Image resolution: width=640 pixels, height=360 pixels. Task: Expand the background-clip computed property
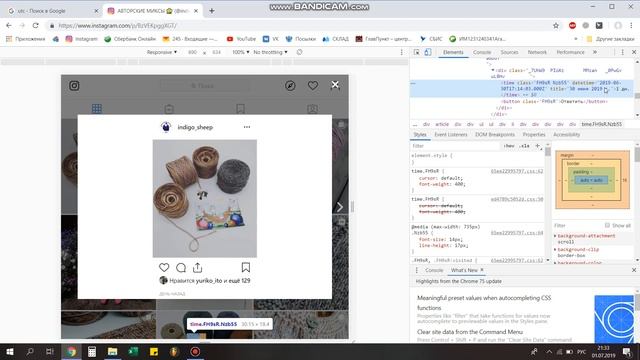(x=555, y=249)
